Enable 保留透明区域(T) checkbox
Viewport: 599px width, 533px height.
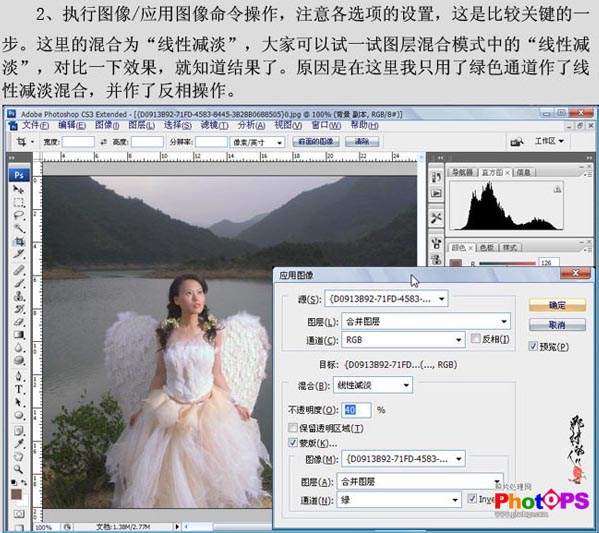coord(293,428)
